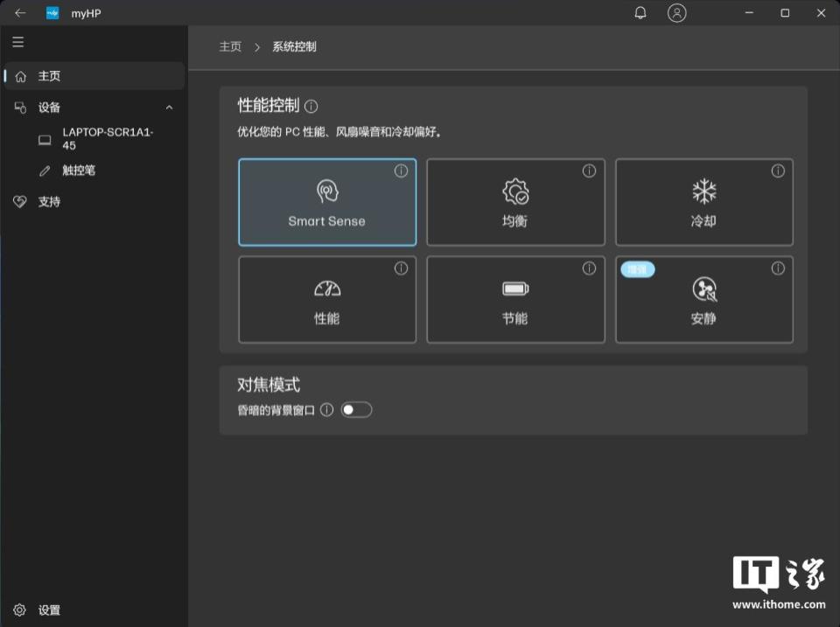
Task: Select the 安静 (Quiet) fan mode icon
Action: 704,289
